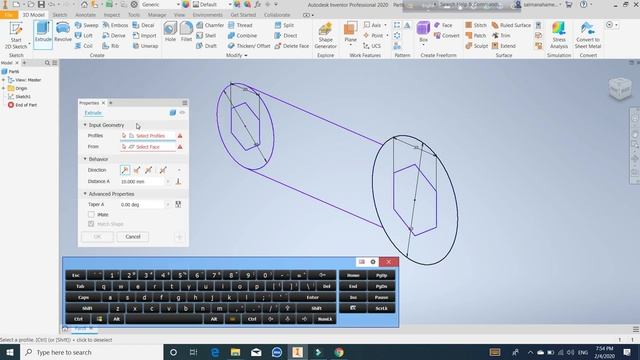Click the Windows Start button

[x=10, y=352]
